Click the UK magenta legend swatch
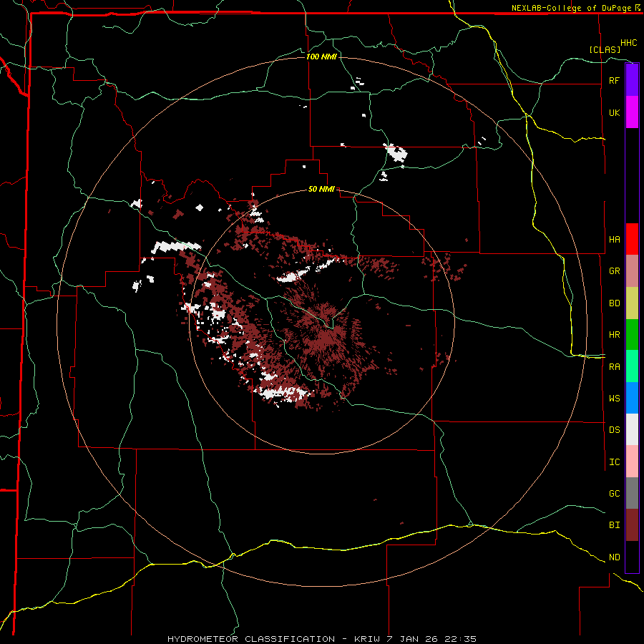The height and width of the screenshot is (644, 644). click(x=632, y=112)
